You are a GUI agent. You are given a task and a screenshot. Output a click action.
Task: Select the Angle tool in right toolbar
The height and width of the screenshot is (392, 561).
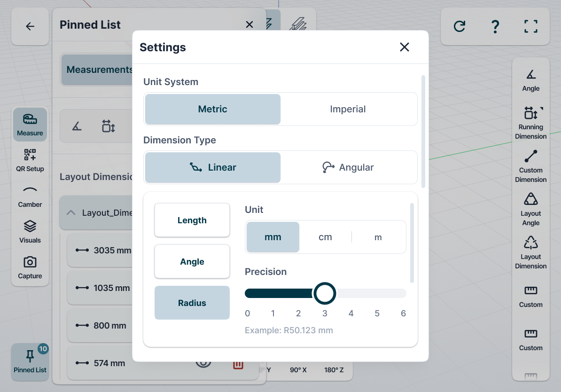click(530, 80)
